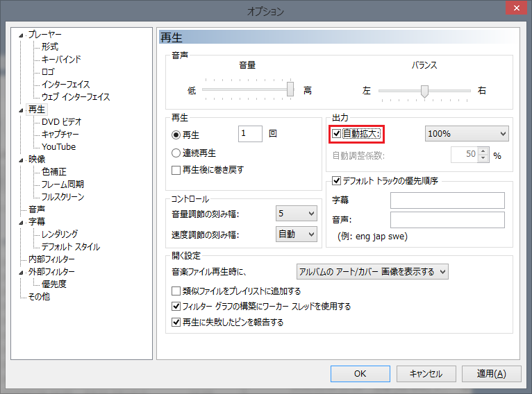Select 色補正 under 映像
The width and height of the screenshot is (532, 394).
tap(54, 172)
